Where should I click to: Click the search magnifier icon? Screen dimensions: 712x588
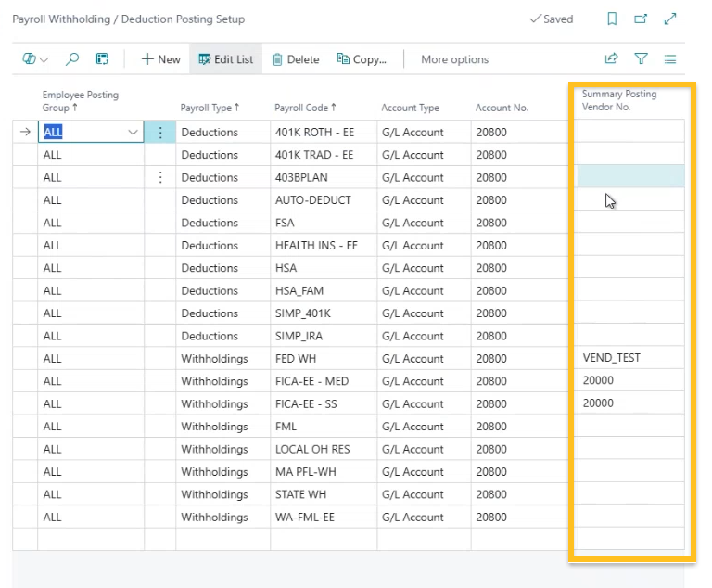72,59
